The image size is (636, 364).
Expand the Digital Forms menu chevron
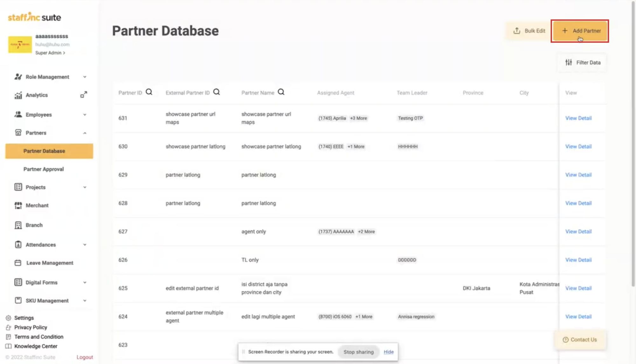[85, 282]
